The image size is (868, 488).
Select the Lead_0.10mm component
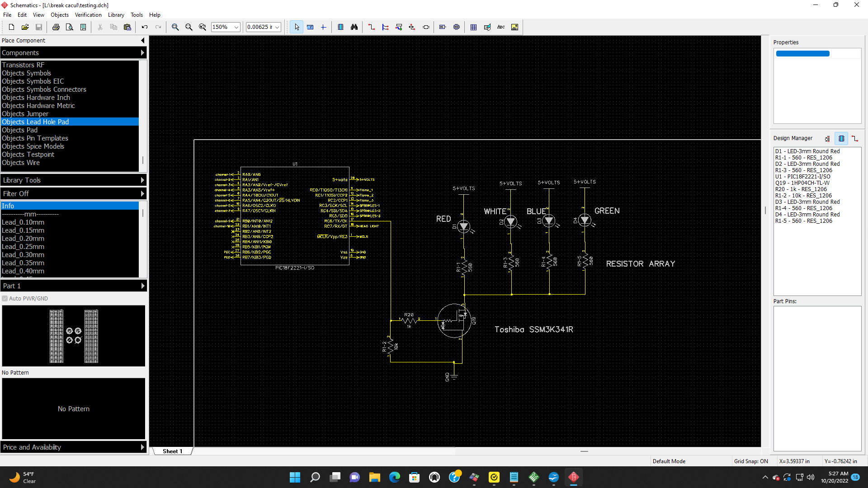[x=70, y=222]
